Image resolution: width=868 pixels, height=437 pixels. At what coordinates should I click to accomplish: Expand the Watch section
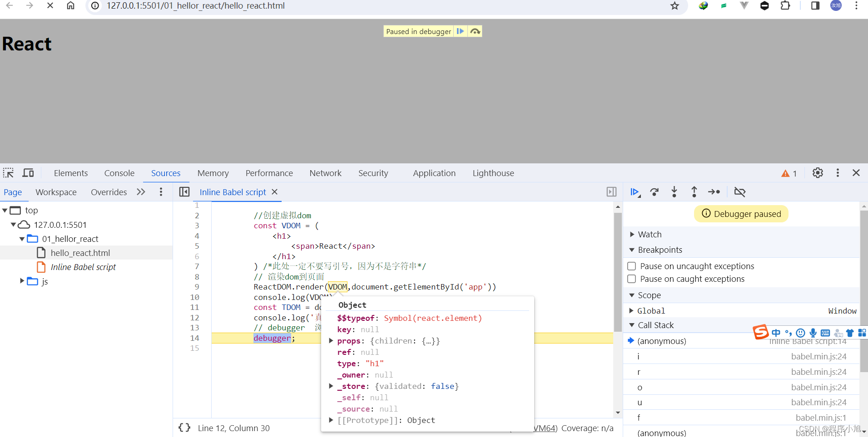(632, 235)
